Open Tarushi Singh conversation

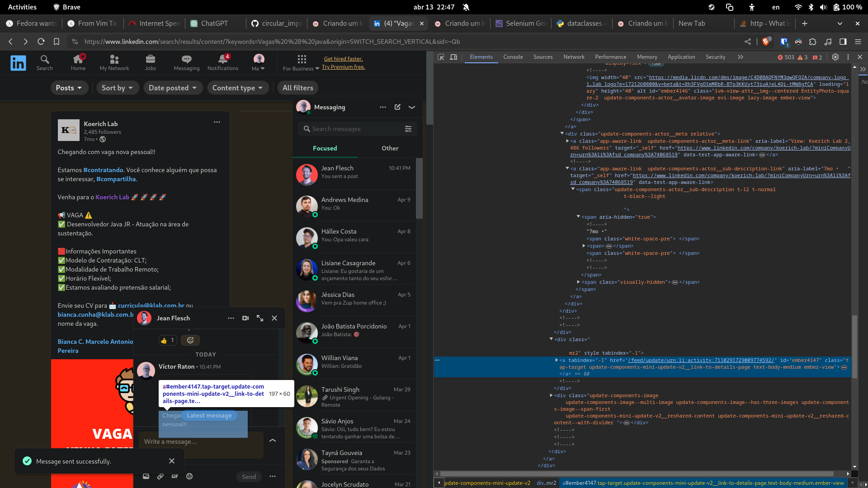(x=354, y=395)
